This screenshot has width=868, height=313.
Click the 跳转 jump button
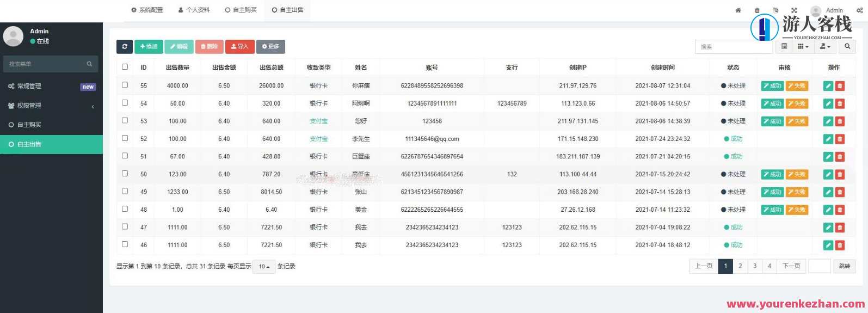click(x=845, y=266)
